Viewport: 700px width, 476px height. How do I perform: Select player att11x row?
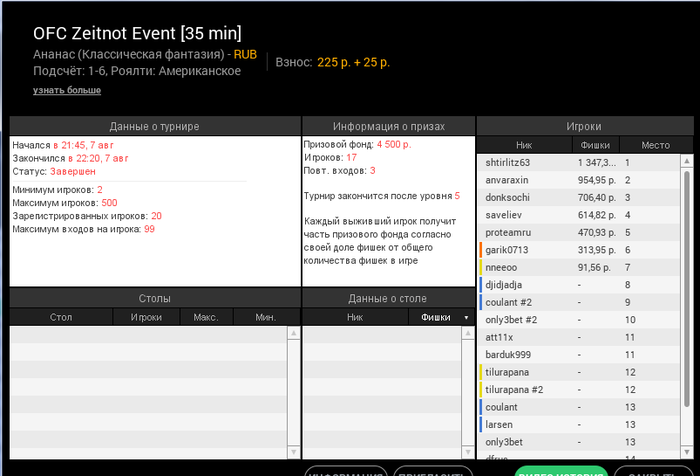pyautogui.click(x=579, y=337)
